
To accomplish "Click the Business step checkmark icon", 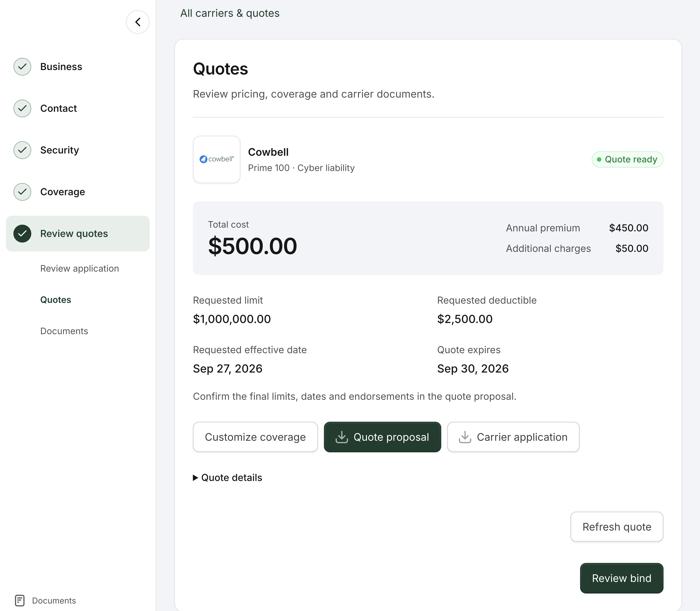I will coord(22,67).
